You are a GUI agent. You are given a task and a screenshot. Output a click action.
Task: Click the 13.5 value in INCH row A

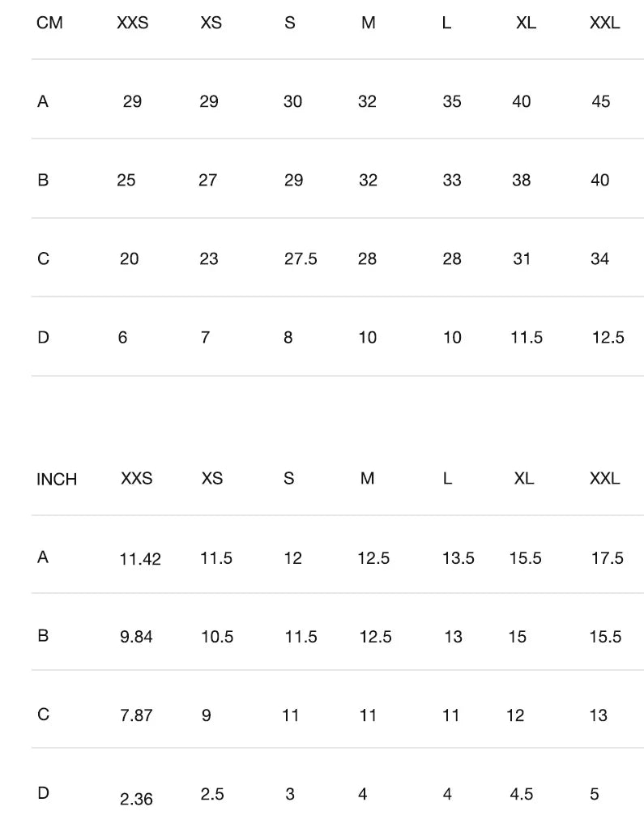(458, 558)
